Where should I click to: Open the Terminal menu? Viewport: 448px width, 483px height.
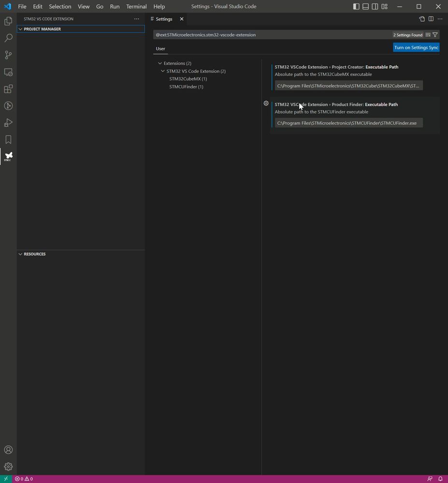136,6
